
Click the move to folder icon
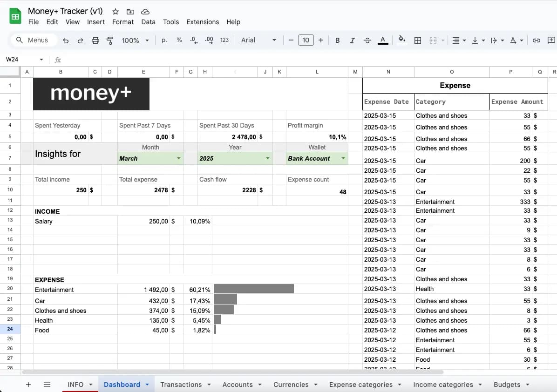(x=130, y=12)
